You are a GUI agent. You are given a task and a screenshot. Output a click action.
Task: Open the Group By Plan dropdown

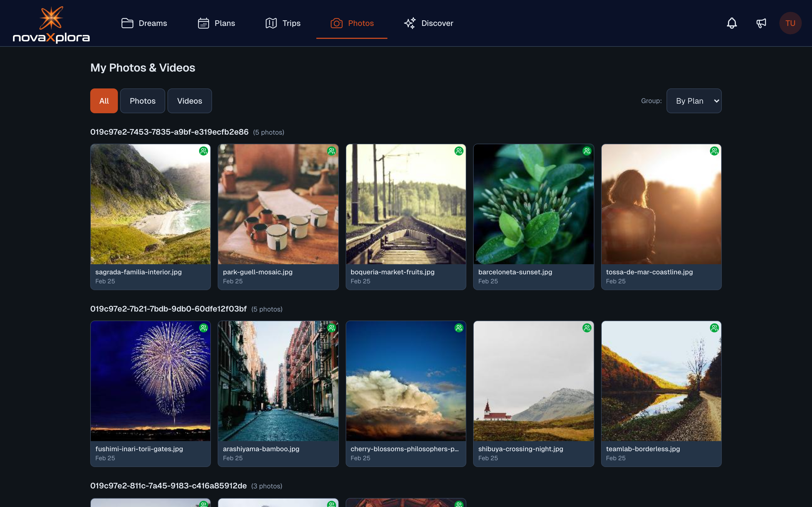tap(694, 101)
